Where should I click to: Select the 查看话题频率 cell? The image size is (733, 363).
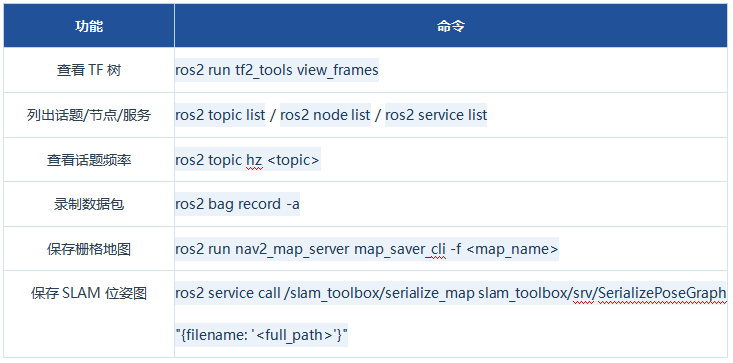89,160
